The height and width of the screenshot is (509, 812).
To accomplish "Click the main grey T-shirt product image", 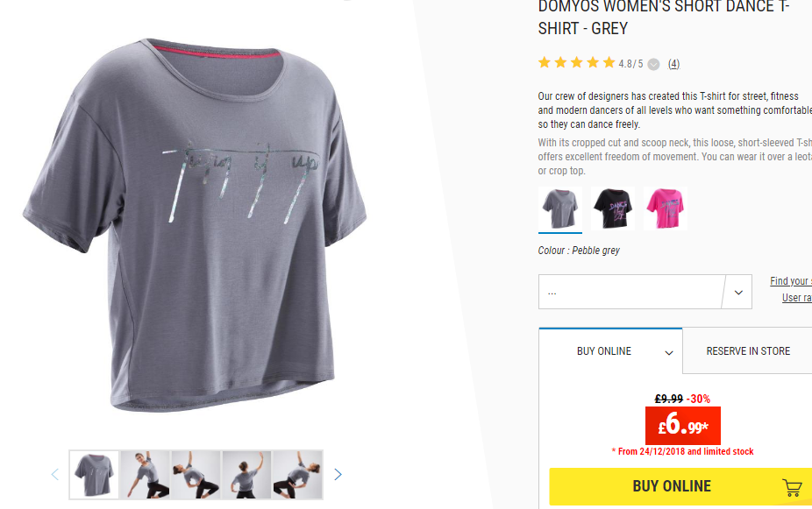I will (195, 225).
